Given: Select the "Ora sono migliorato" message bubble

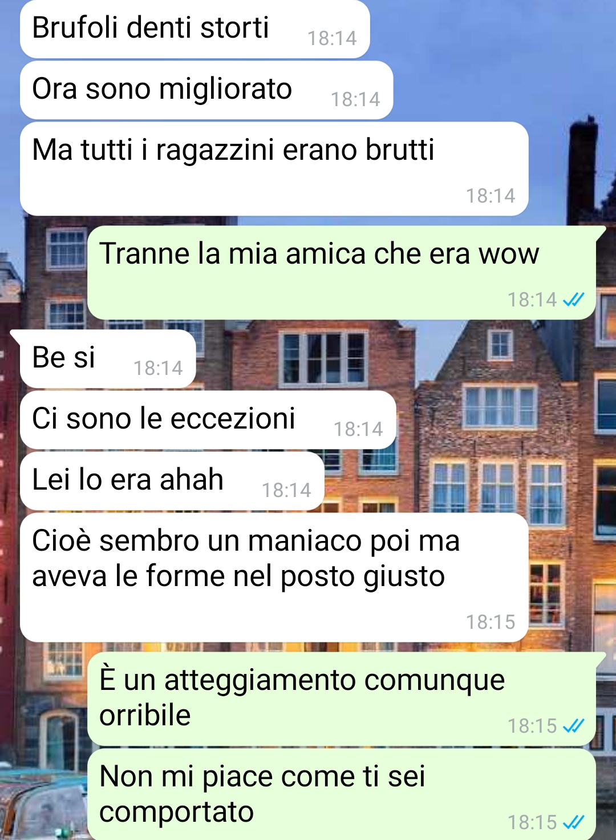Looking at the screenshot, I should 206,90.
